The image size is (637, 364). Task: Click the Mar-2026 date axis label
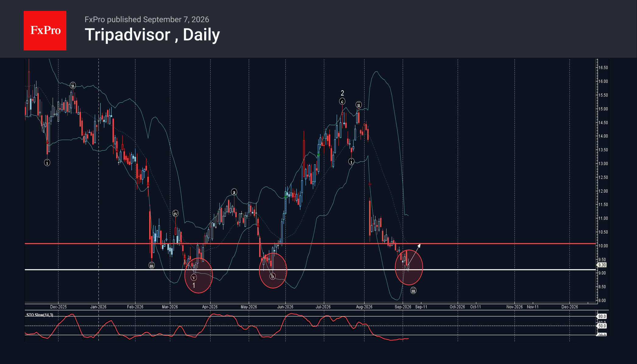[170, 307]
